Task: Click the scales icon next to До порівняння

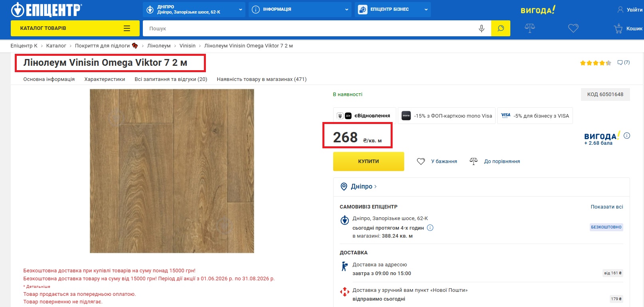Action: point(474,161)
